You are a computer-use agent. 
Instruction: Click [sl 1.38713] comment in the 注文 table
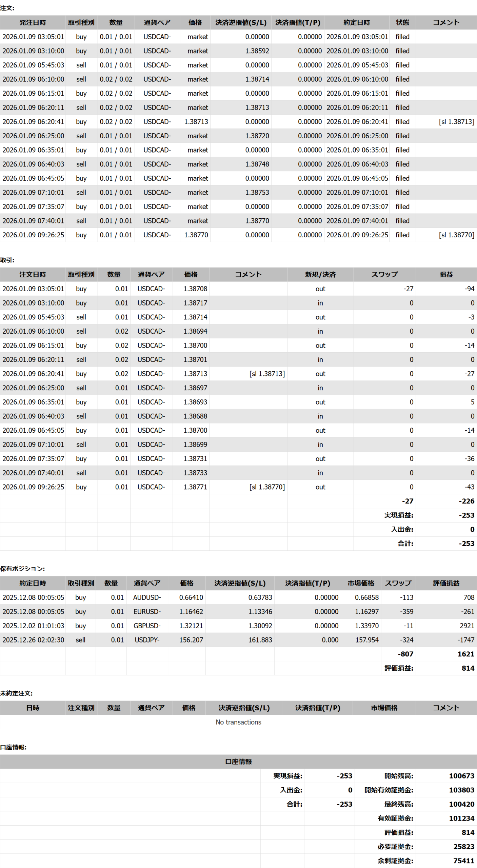pyautogui.click(x=456, y=121)
